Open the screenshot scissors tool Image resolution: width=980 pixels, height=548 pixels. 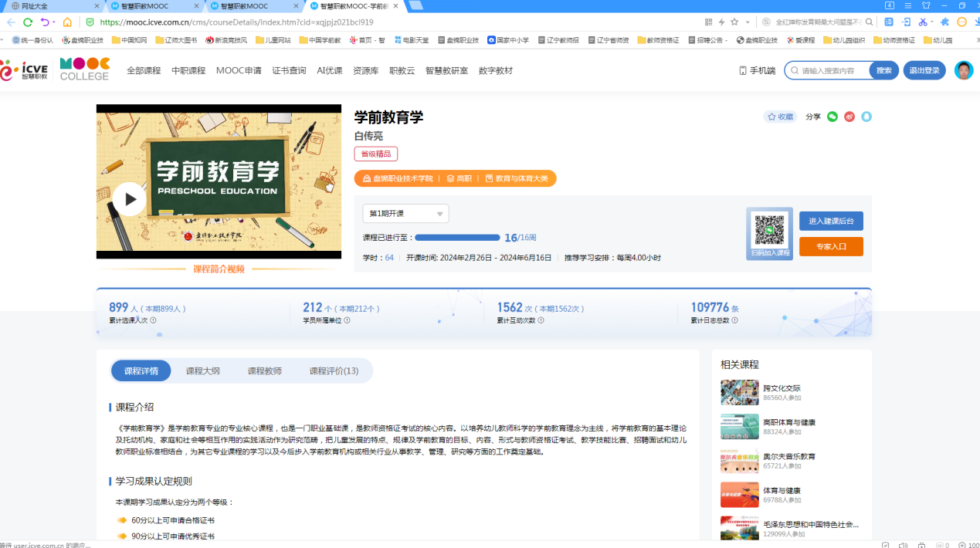pyautogui.click(x=922, y=22)
